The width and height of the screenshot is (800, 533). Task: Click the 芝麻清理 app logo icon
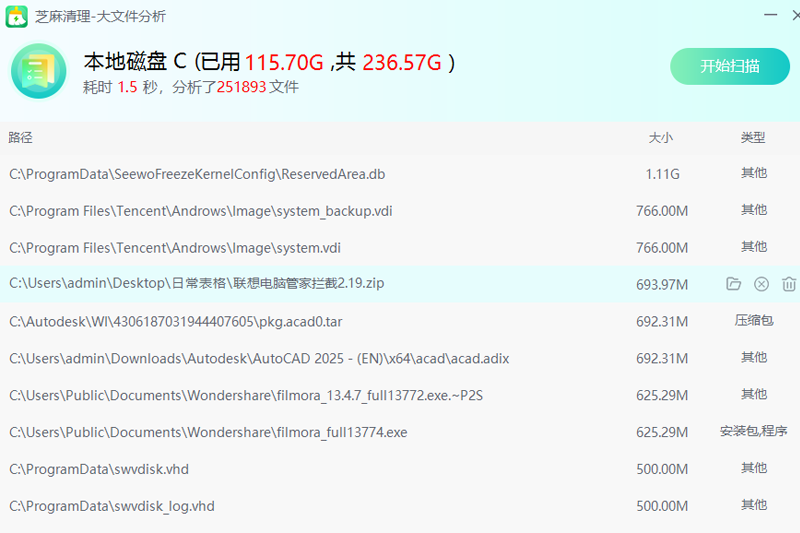pyautogui.click(x=16, y=17)
